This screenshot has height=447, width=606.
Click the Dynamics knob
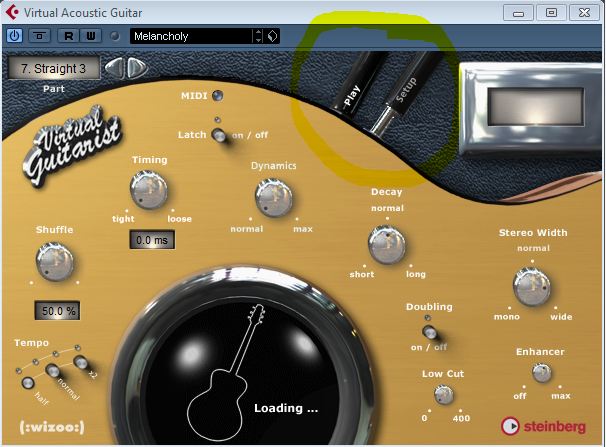(x=274, y=197)
